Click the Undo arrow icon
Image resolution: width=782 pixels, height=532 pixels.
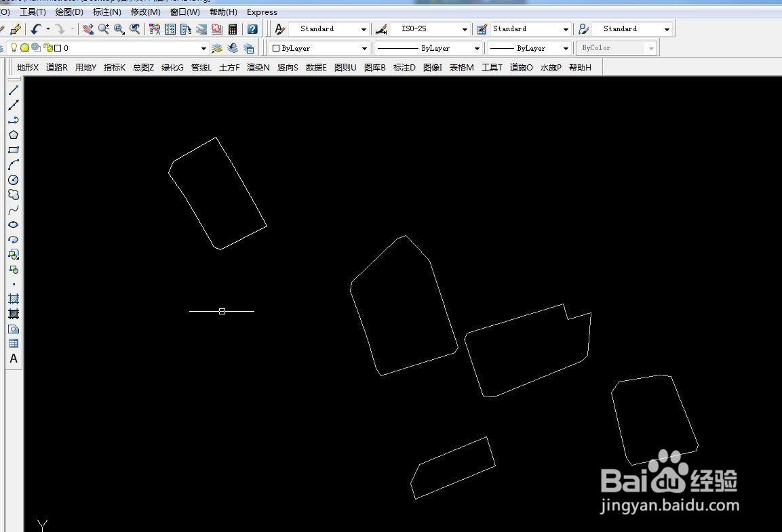[x=36, y=29]
